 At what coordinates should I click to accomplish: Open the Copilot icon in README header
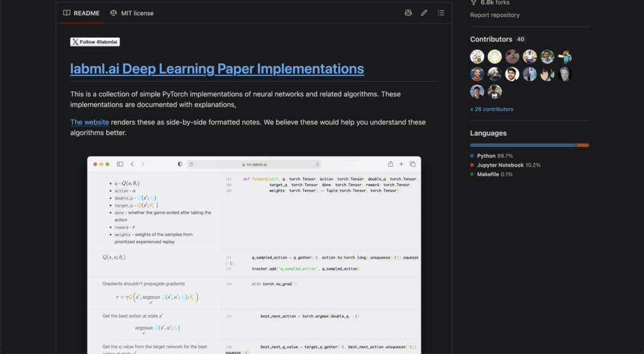pyautogui.click(x=408, y=13)
